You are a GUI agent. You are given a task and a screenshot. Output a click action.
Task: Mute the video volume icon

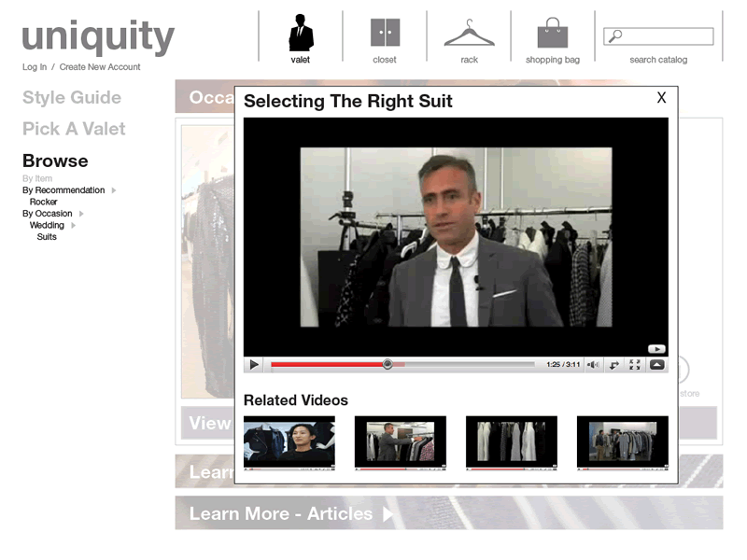593,365
